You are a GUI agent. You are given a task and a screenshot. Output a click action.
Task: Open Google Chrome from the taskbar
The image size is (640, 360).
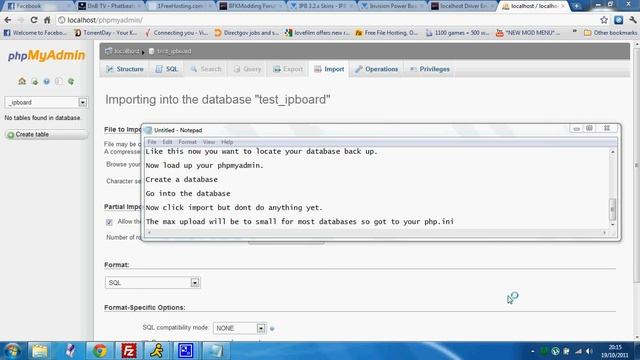tap(100, 351)
